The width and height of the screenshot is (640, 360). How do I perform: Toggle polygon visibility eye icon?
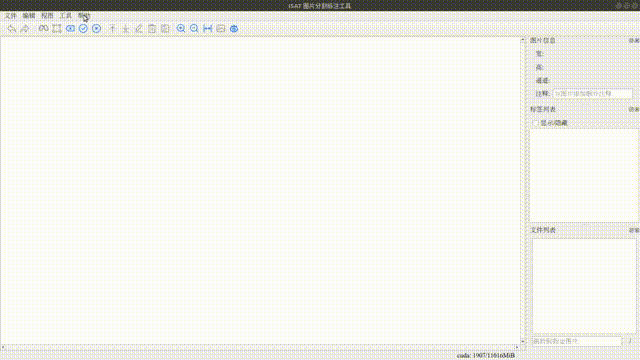(x=234, y=29)
